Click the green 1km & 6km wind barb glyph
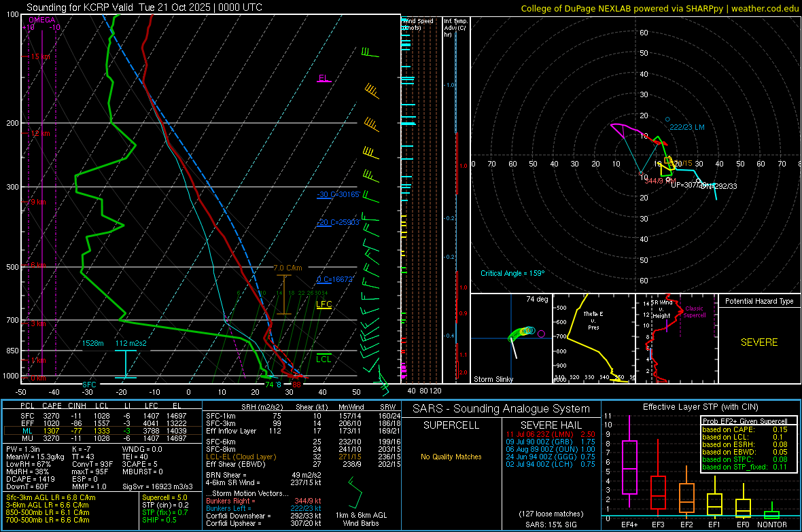Image resolution: width=802 pixels, height=532 pixels. point(355,492)
